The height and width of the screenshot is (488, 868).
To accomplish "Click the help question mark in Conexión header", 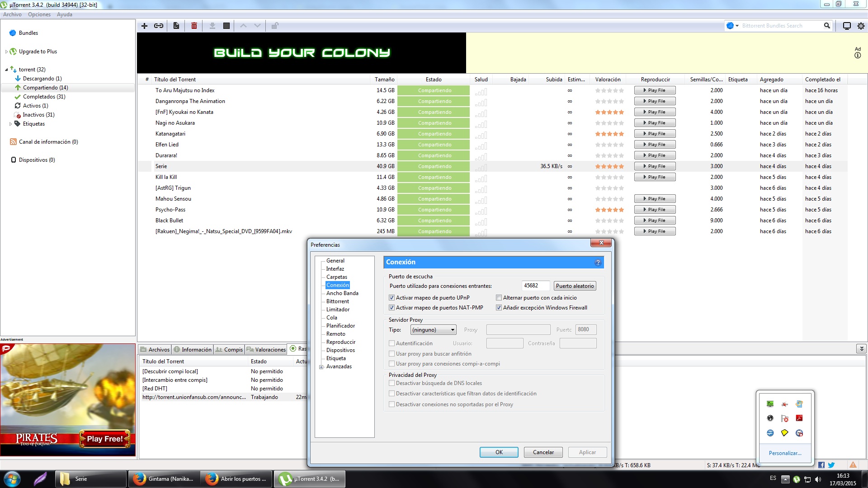I will [x=598, y=263].
